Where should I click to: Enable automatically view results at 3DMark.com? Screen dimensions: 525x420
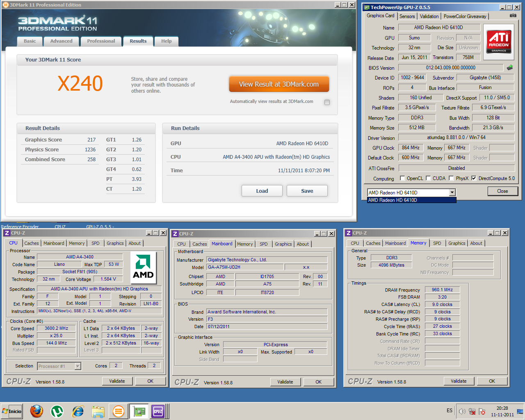click(x=327, y=102)
